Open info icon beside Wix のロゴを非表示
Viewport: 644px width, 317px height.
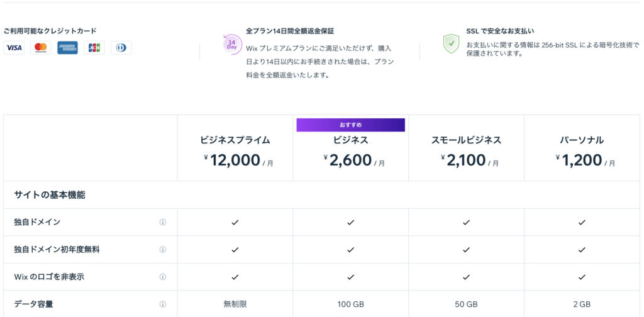coord(163,277)
